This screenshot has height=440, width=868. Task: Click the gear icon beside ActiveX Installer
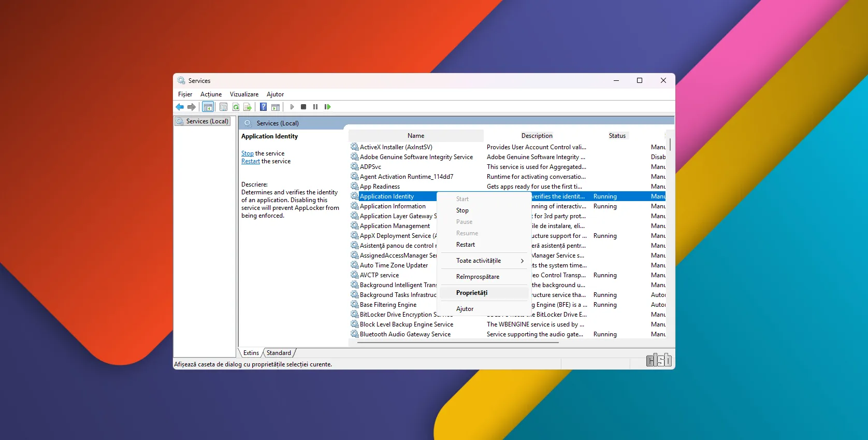[x=354, y=147]
